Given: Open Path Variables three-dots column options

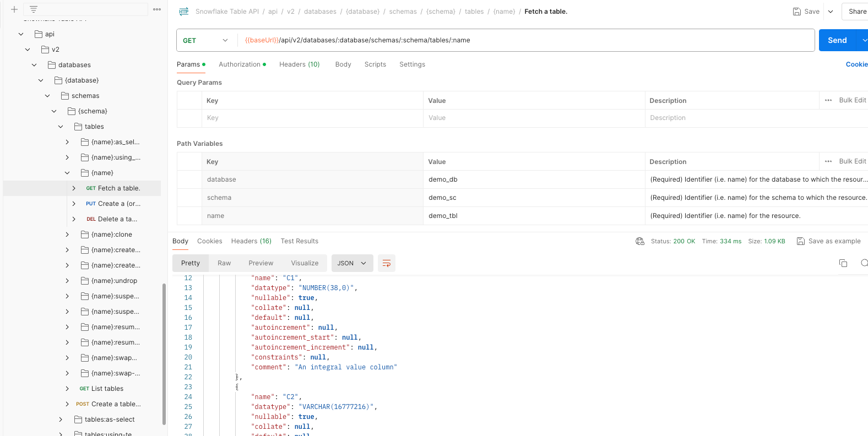Looking at the screenshot, I should (828, 161).
